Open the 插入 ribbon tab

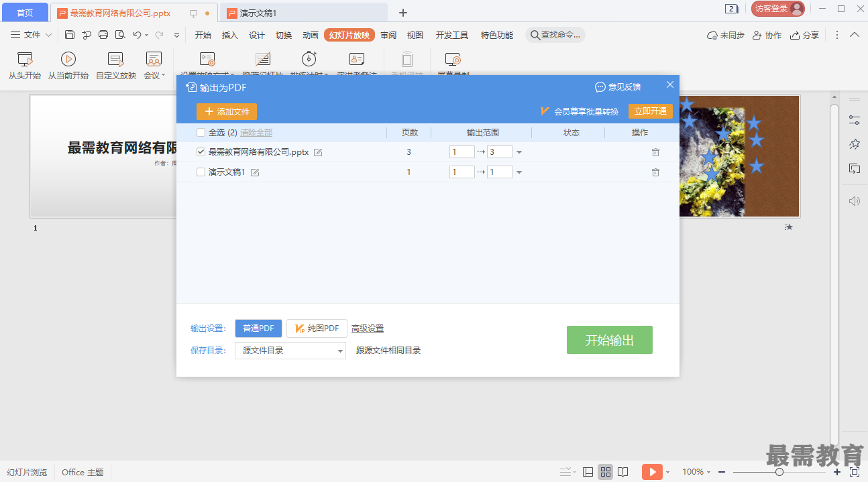230,36
